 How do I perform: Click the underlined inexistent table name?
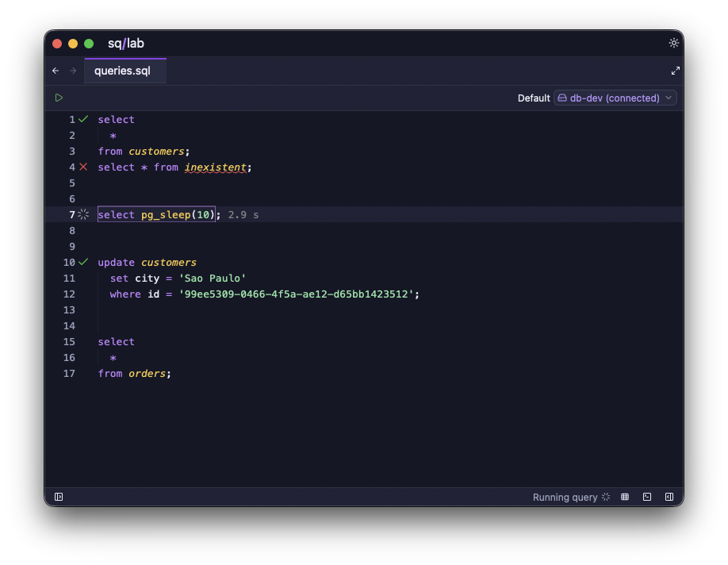(216, 167)
